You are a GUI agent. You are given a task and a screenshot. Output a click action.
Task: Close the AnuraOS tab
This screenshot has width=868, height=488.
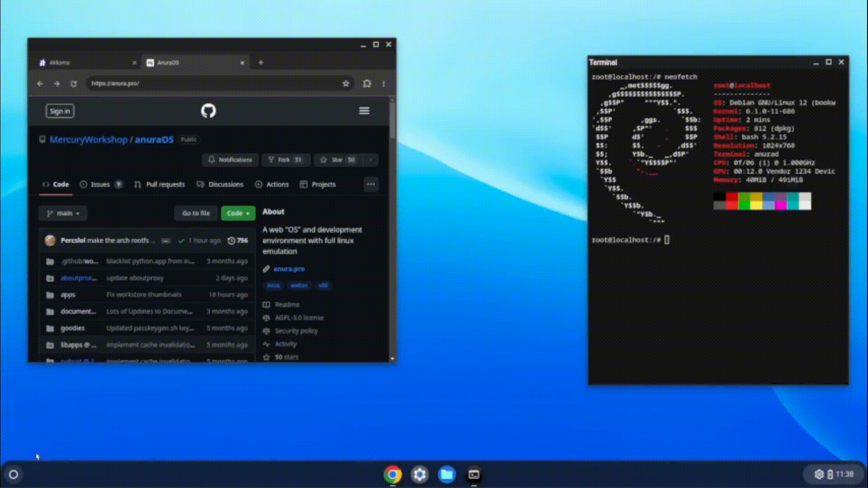coord(242,63)
